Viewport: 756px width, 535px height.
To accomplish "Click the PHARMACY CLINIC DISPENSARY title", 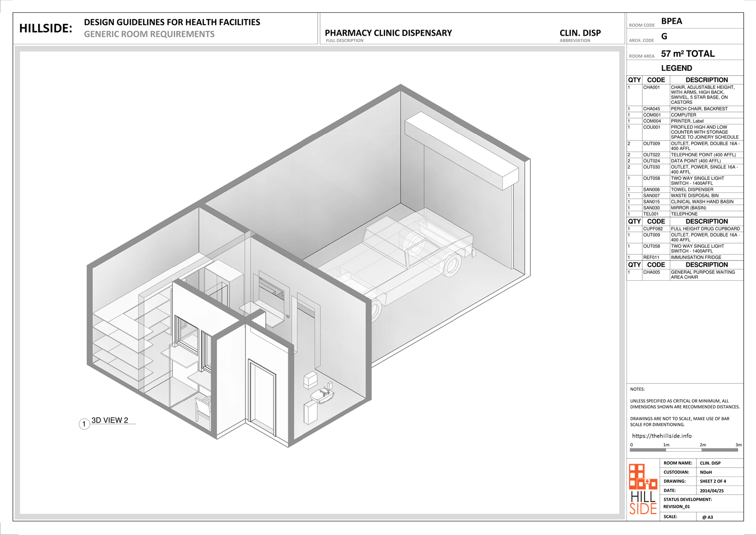I will (388, 33).
